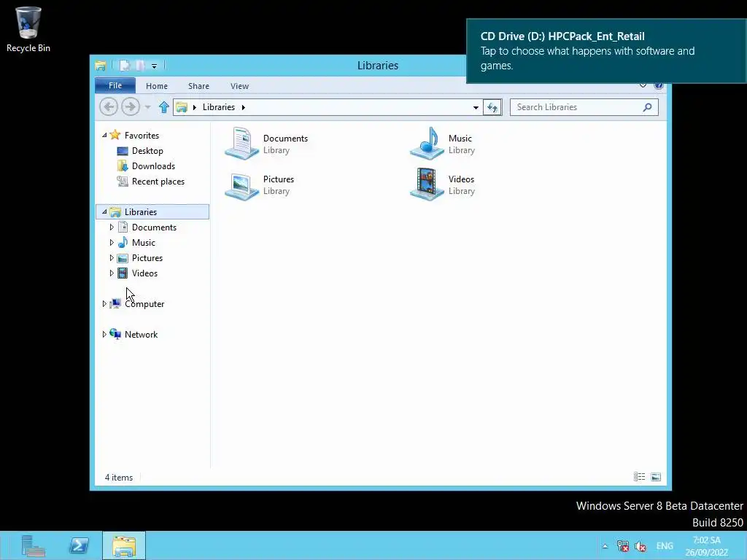
Task: Expand the Computer node
Action: pos(104,304)
